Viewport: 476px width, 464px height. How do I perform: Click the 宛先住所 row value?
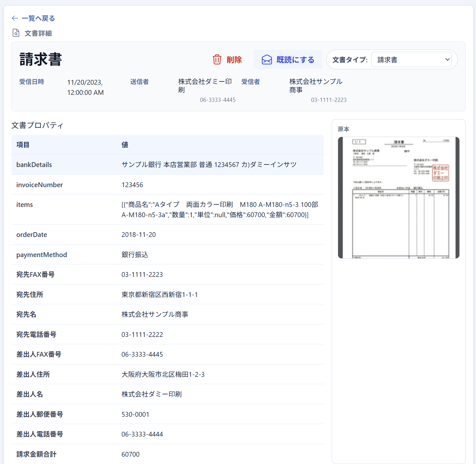159,294
